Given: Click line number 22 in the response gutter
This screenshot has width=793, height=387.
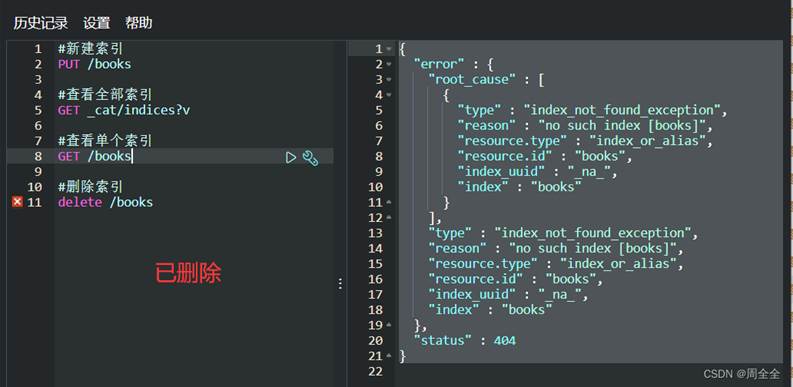Looking at the screenshot, I should point(375,371).
